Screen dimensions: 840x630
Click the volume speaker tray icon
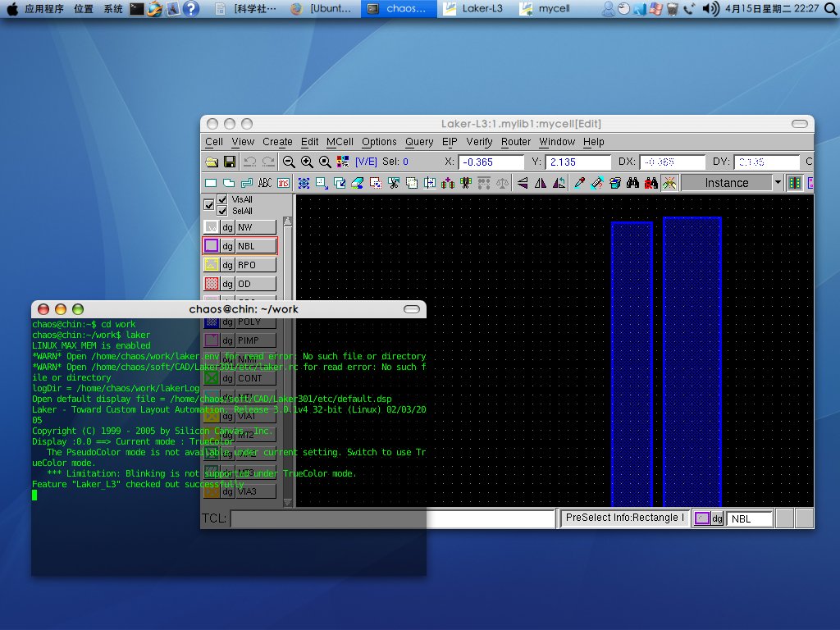pos(710,8)
